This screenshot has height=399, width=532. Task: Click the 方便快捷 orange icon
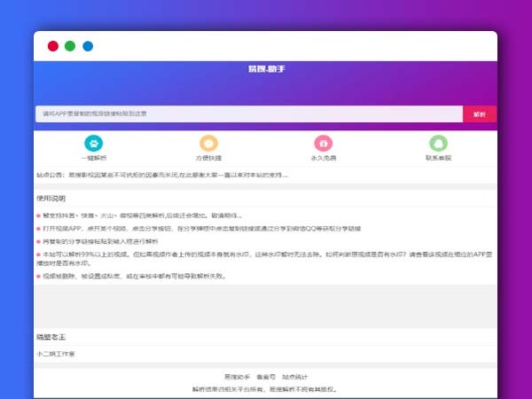point(208,143)
